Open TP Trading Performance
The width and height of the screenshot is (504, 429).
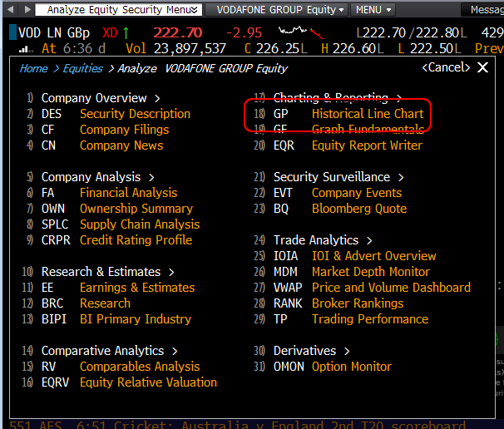tap(351, 319)
